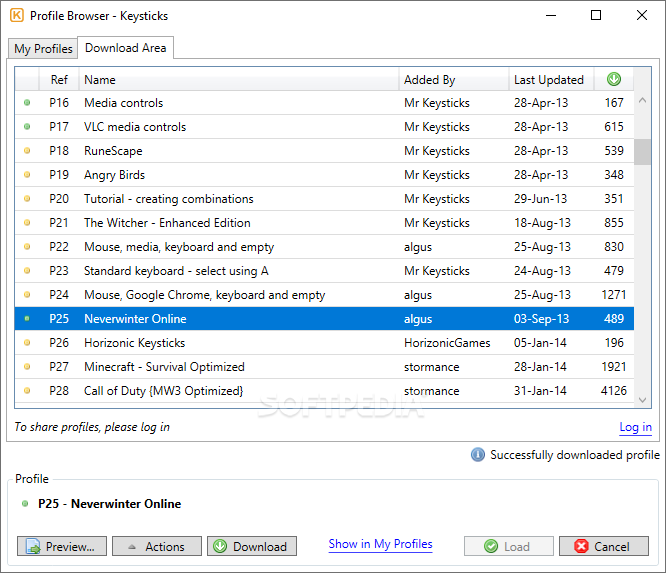The width and height of the screenshot is (666, 573).
Task: Click the scrollbar down arrow
Action: [x=642, y=400]
